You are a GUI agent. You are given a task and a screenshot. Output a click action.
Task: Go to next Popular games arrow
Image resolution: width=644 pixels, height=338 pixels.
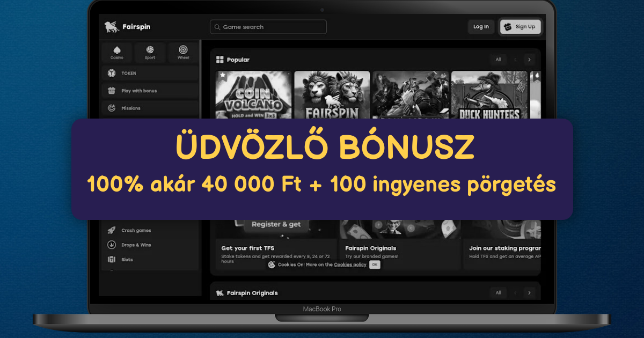tap(529, 60)
